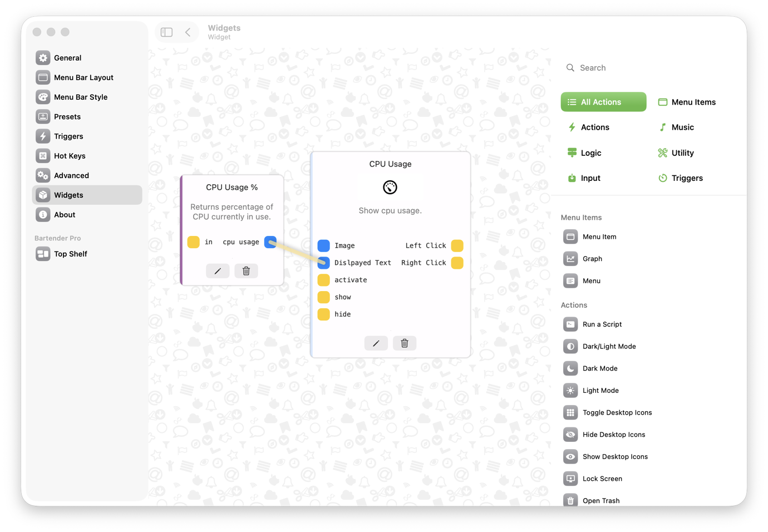Filter by Triggers category in right panel
This screenshot has height=532, width=768.
680,178
